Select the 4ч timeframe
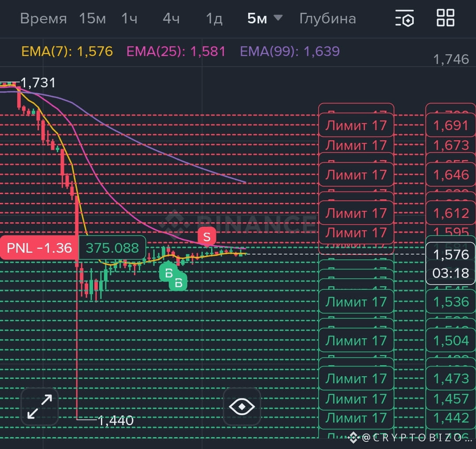Screen dimensions: 476x449 (x=171, y=19)
